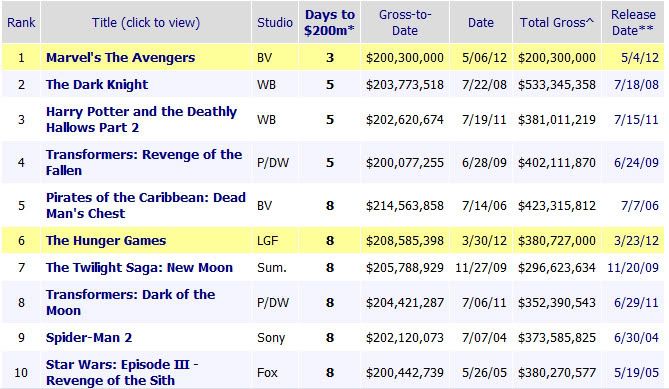
Task: Sort by Release Date column header
Action: point(633,22)
